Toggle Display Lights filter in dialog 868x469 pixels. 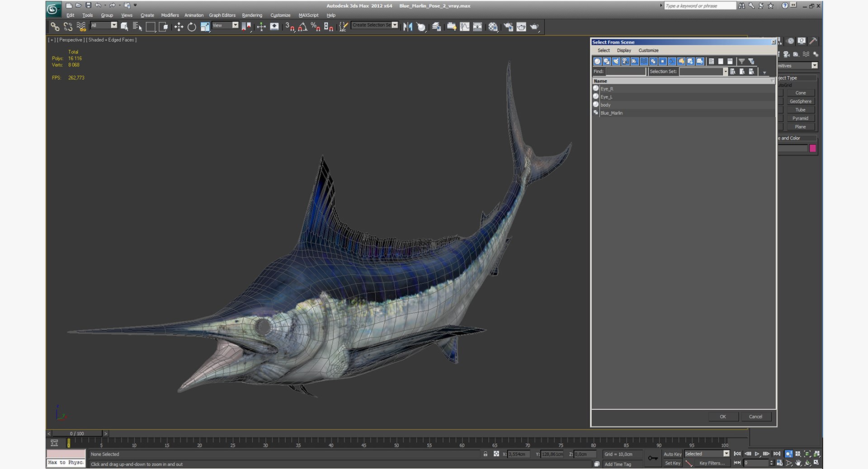tap(616, 61)
